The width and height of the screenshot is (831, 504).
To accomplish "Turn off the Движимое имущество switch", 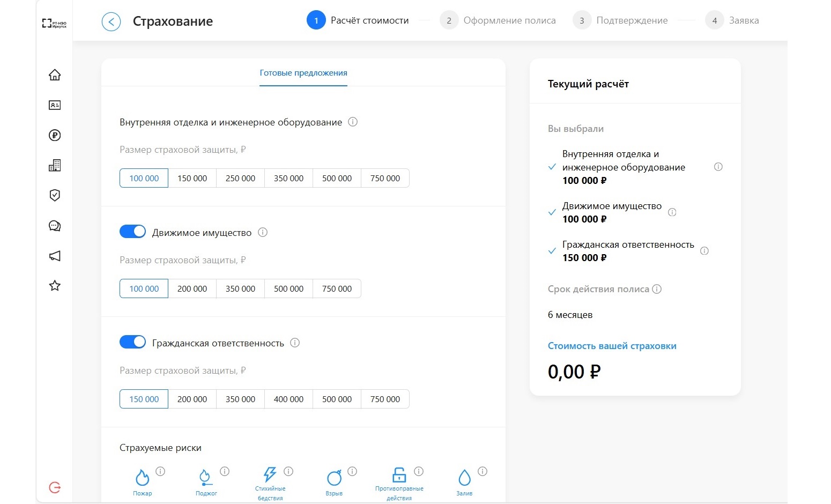I will coord(132,232).
